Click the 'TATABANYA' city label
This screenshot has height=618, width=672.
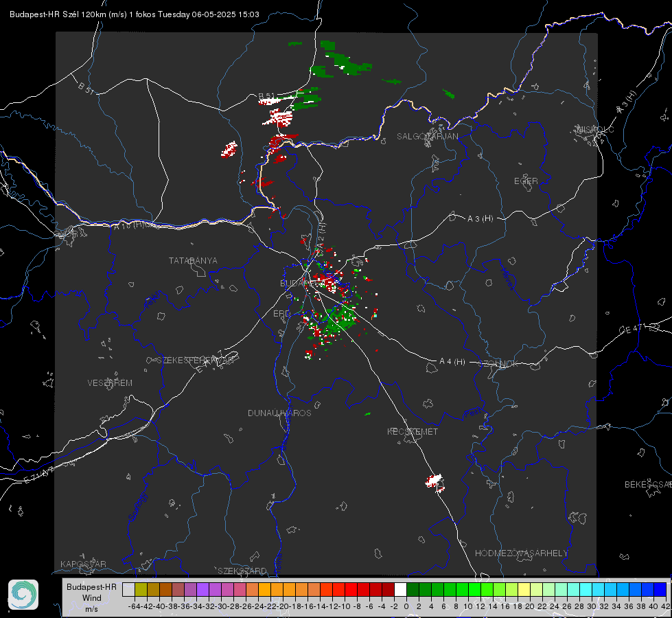[x=193, y=261]
